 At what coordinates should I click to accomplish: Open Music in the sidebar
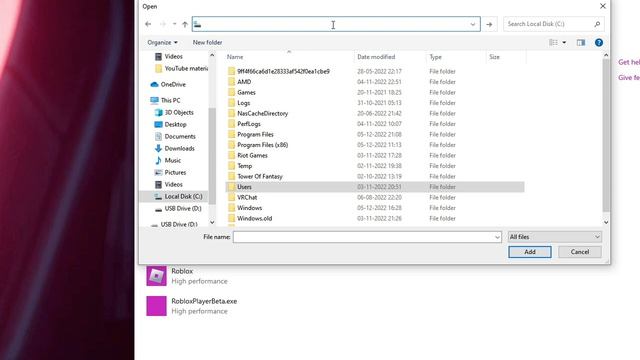click(168, 160)
